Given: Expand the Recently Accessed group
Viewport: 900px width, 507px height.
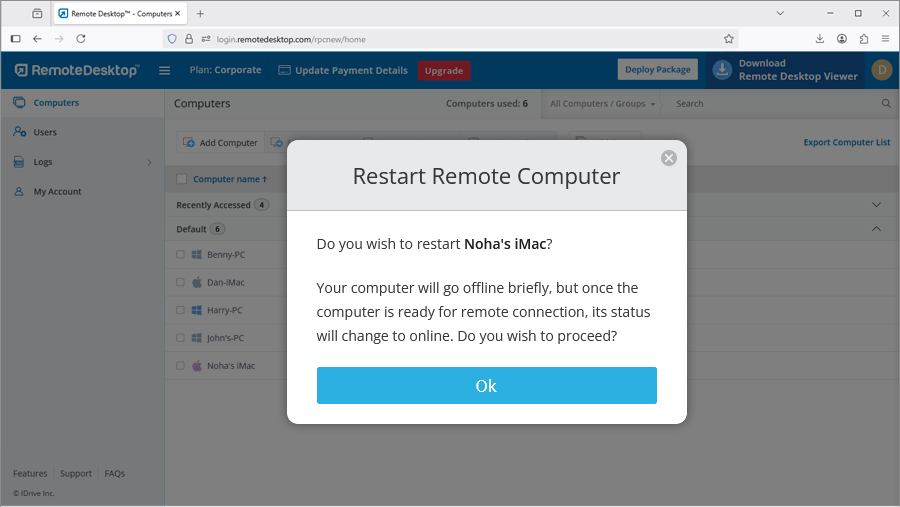Looking at the screenshot, I should 877,205.
